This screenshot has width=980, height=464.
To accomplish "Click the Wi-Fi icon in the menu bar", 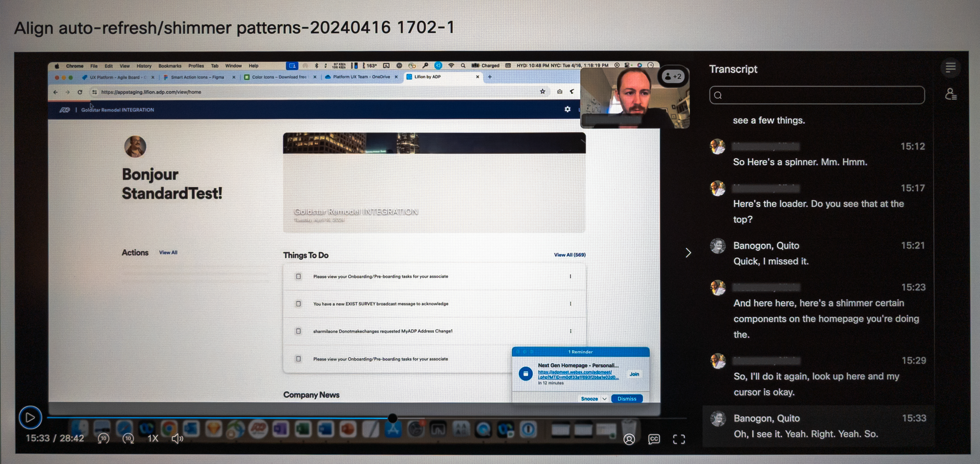I will pyautogui.click(x=451, y=65).
